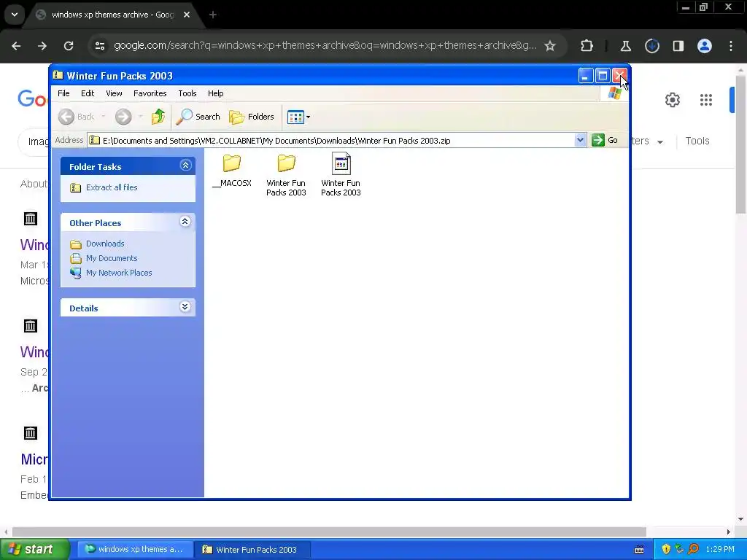Open Chrome Downloads icon
The height and width of the screenshot is (560, 747).
651,46
